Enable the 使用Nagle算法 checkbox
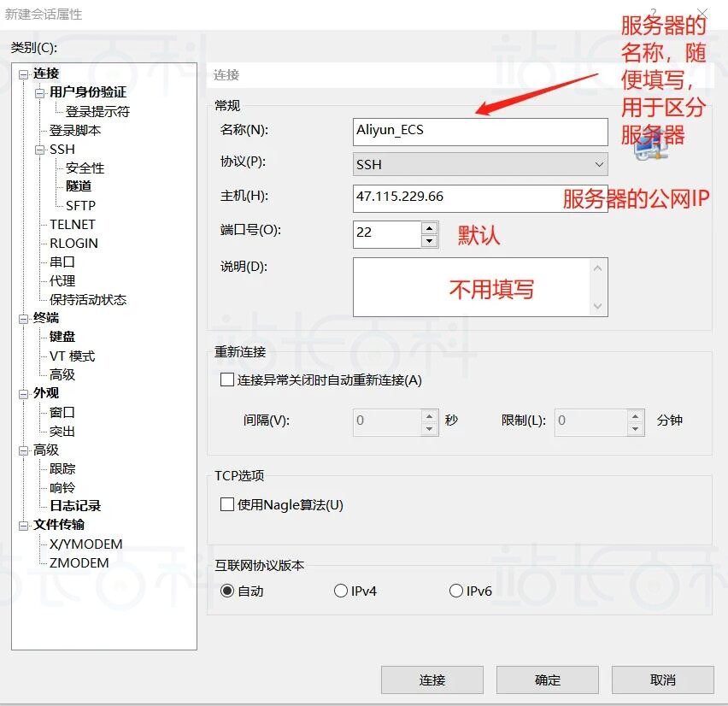Screen dimensions: 728x706 [x=227, y=504]
